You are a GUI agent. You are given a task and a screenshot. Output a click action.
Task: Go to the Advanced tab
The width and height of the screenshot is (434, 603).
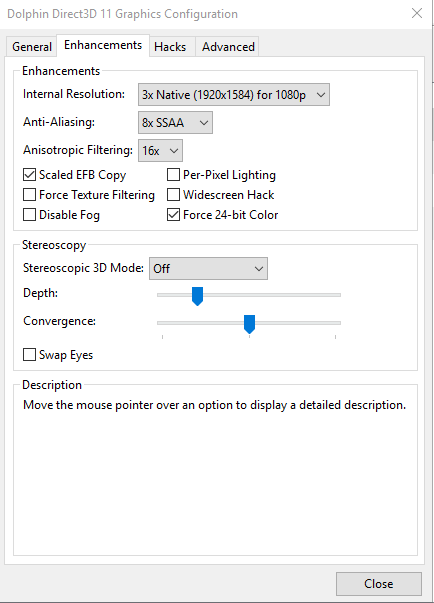[228, 47]
